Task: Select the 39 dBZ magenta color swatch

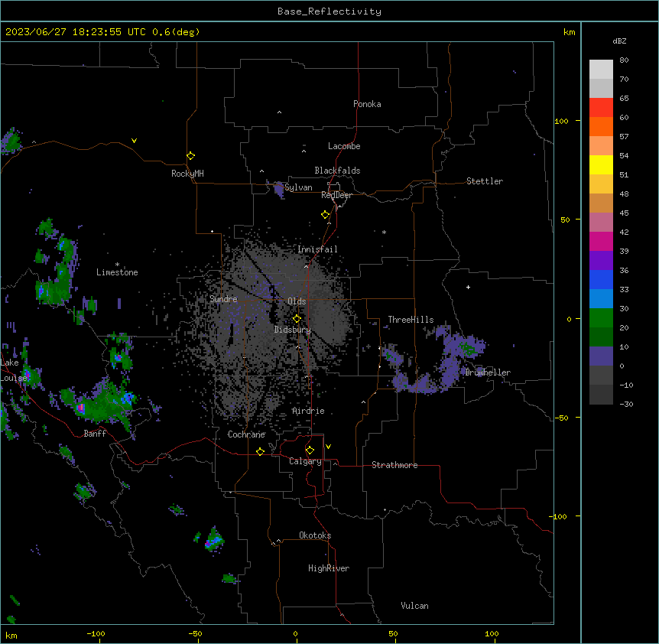Action: tap(601, 241)
